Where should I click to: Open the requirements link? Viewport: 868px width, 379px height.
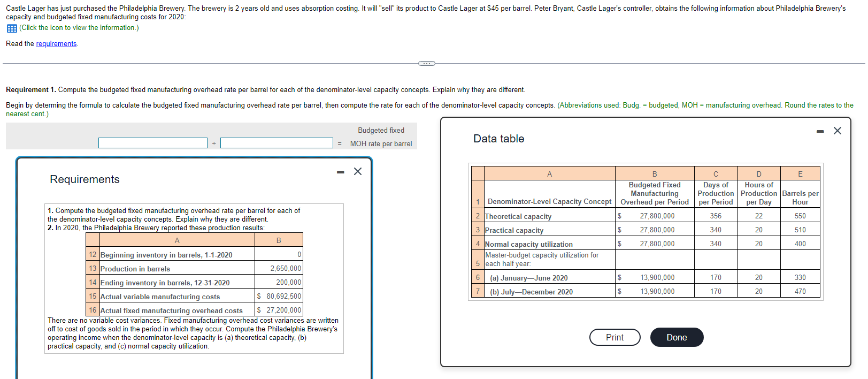(x=56, y=44)
